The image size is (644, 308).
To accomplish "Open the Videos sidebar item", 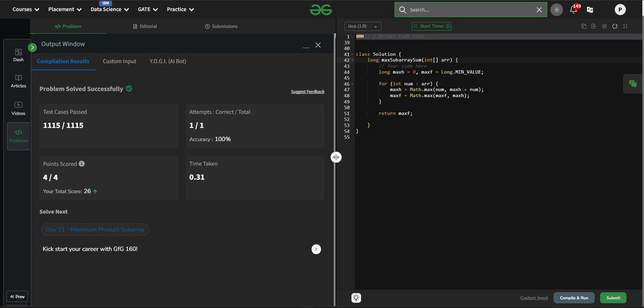I will tap(18, 108).
